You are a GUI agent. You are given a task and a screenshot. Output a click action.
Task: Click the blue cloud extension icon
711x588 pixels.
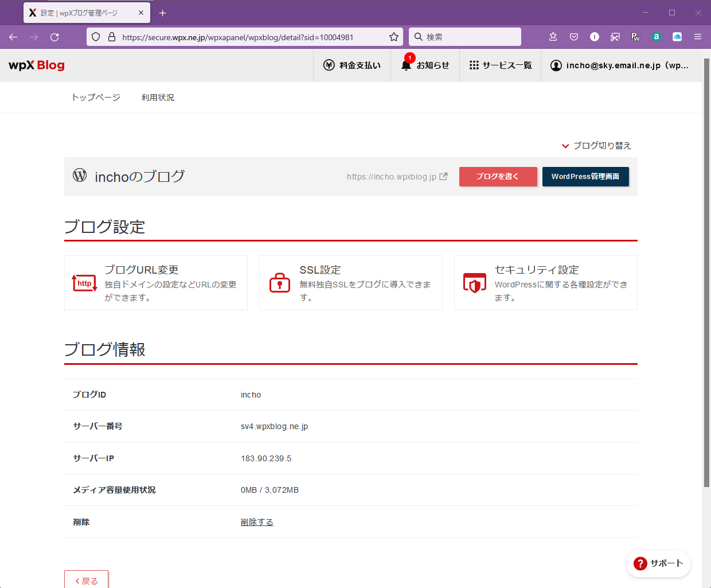tap(677, 37)
